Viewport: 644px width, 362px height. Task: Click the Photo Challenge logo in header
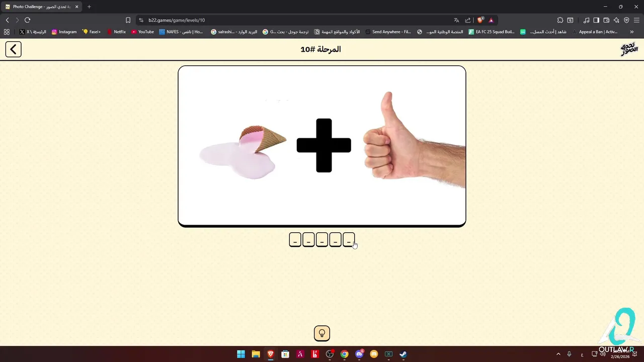[x=629, y=49]
